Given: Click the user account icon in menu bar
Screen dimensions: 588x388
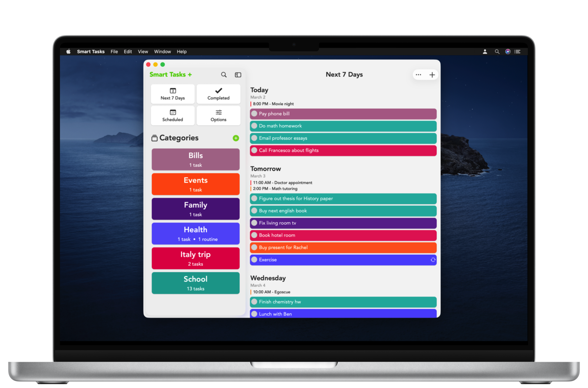Looking at the screenshot, I should point(485,51).
